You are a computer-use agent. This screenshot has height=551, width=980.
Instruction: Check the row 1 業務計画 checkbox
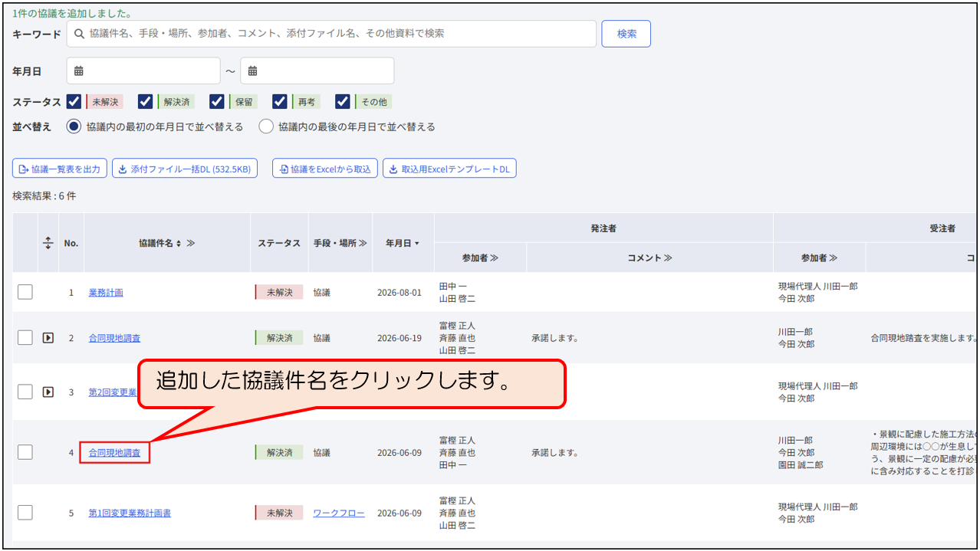[25, 292]
